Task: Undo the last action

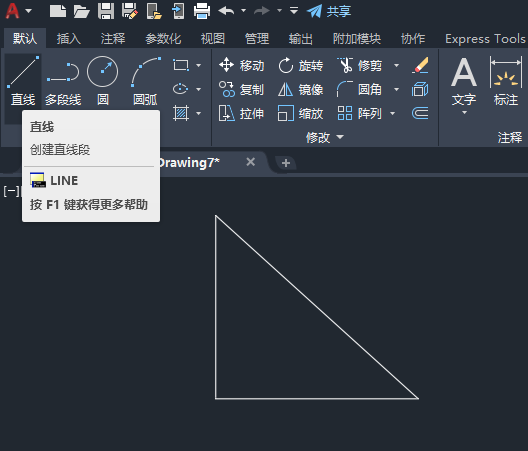Action: pos(226,11)
